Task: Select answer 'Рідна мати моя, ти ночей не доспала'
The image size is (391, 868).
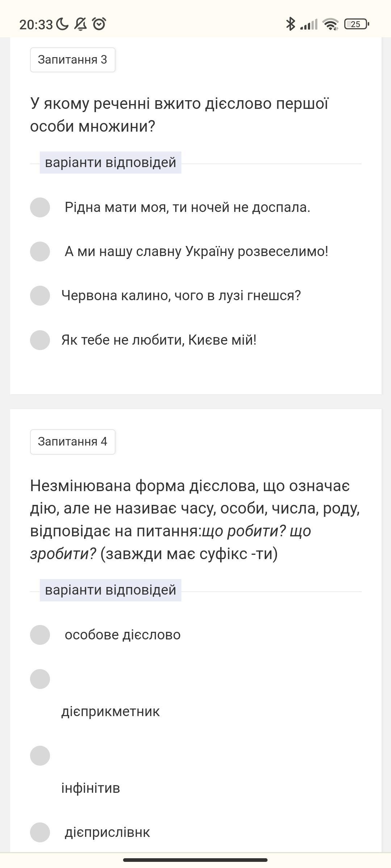Action: pyautogui.click(x=40, y=207)
